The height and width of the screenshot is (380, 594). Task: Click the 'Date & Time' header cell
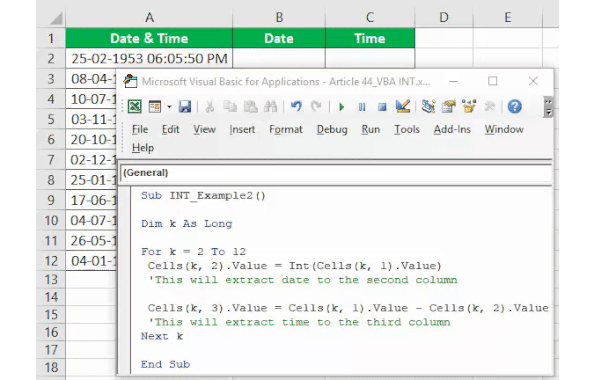149,38
